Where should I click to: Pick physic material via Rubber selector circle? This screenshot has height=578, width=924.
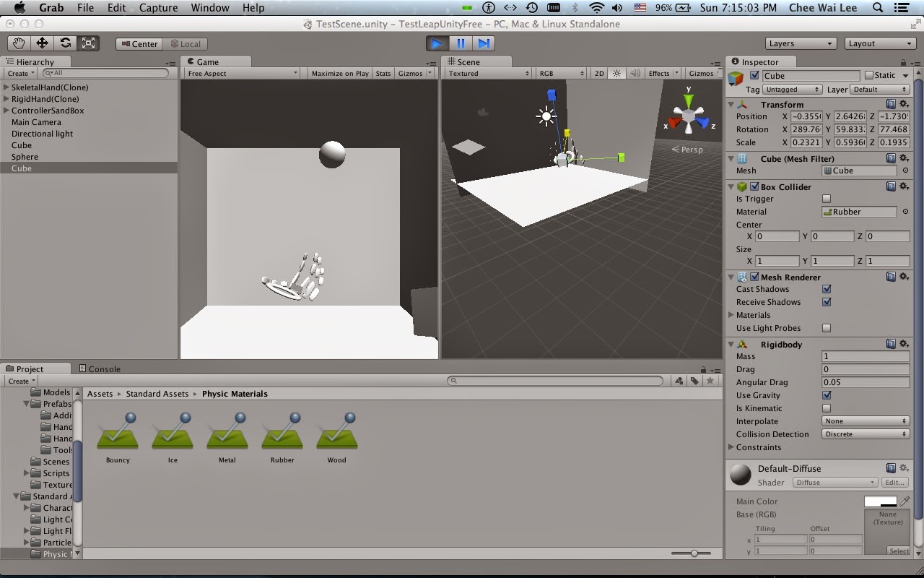(x=905, y=212)
